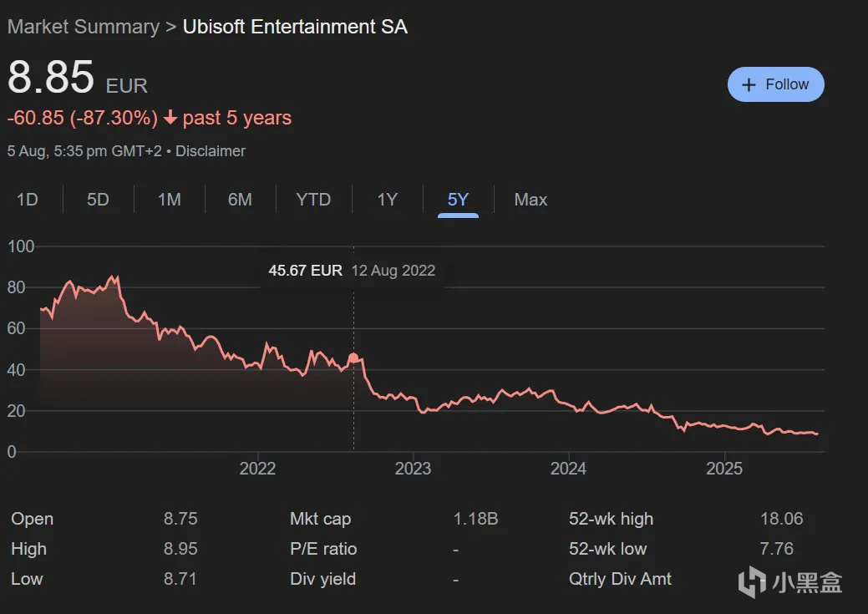This screenshot has width=868, height=614.
Task: Click the Div yield label
Action: (322, 579)
